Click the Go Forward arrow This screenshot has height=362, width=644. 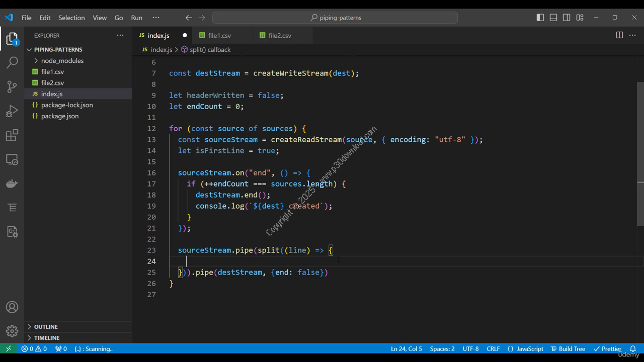[x=202, y=18]
